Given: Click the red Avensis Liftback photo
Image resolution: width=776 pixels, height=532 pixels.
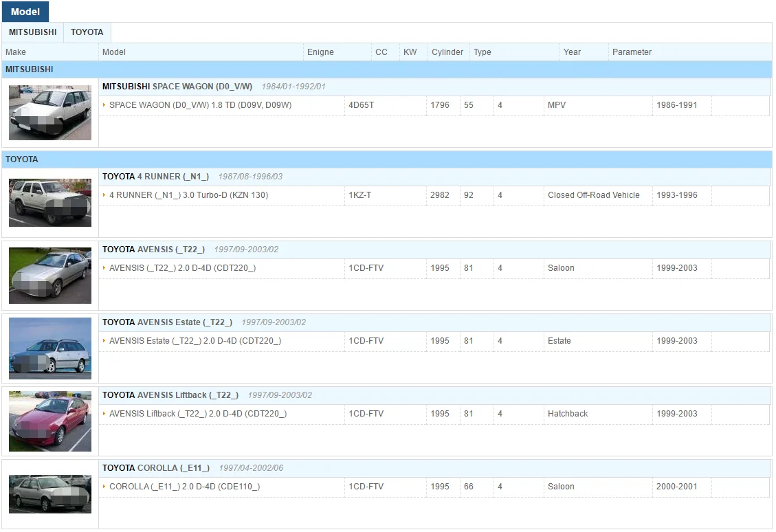Looking at the screenshot, I should [50, 421].
